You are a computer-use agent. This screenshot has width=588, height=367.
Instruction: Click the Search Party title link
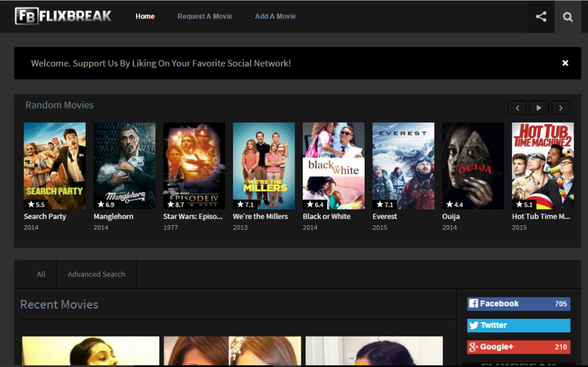click(x=45, y=217)
